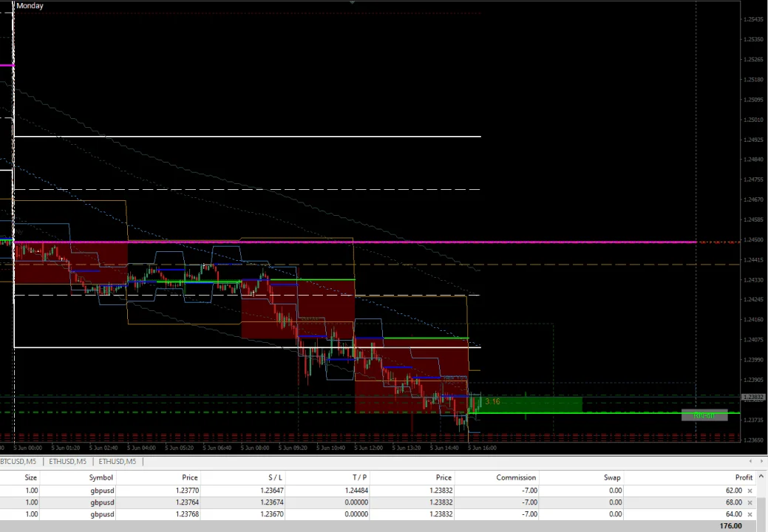Click gbpusd in the 1.23768 row
The height and width of the screenshot is (532, 768).
click(x=102, y=514)
